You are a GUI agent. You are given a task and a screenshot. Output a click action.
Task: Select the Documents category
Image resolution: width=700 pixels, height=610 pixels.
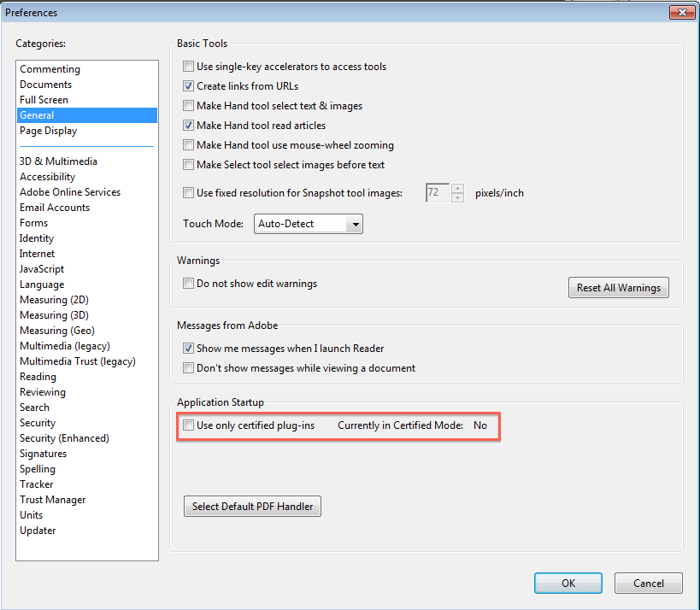87,85
